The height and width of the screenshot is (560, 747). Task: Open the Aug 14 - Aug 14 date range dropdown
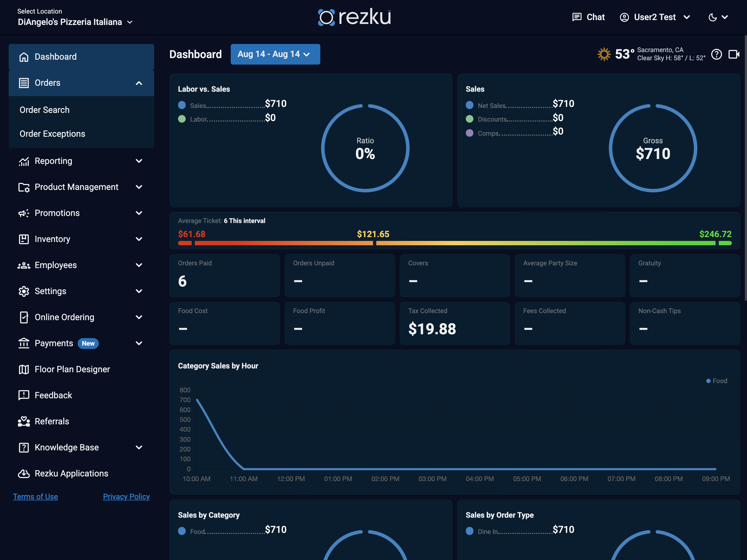pos(275,54)
